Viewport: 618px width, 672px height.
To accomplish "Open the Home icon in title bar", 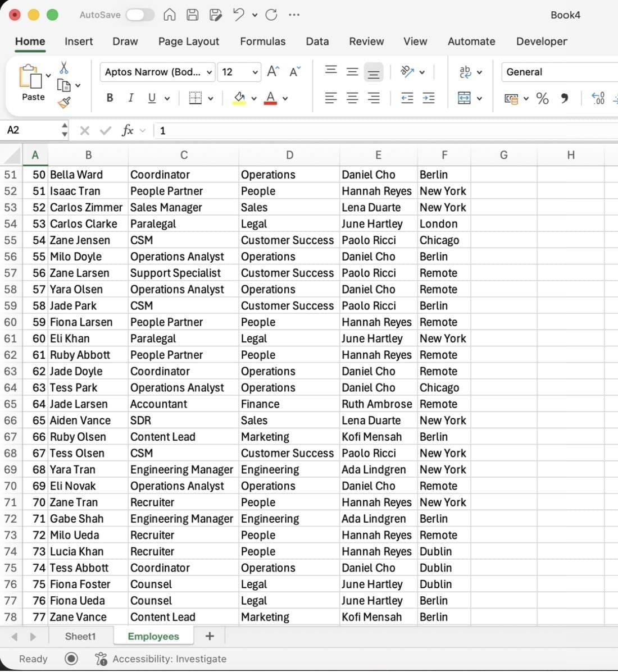I will pos(170,15).
